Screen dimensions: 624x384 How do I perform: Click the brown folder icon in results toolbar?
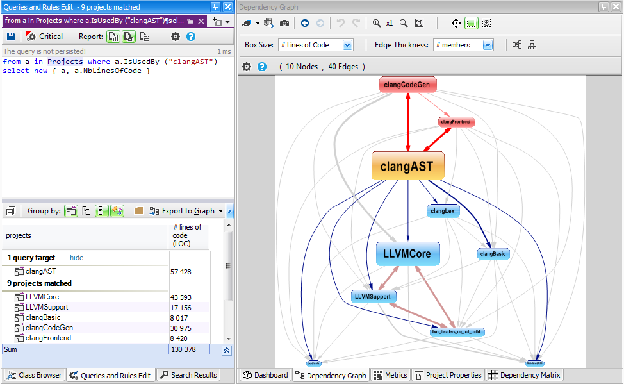click(x=138, y=211)
